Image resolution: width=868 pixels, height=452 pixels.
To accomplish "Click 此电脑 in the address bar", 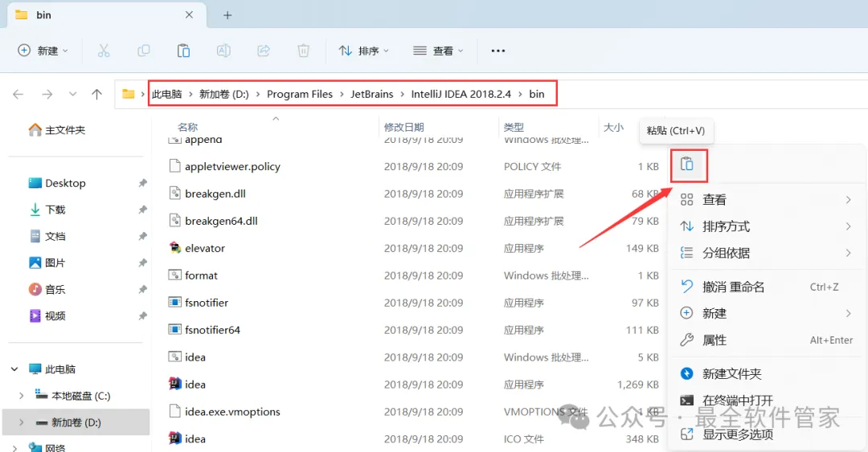I will [x=166, y=94].
